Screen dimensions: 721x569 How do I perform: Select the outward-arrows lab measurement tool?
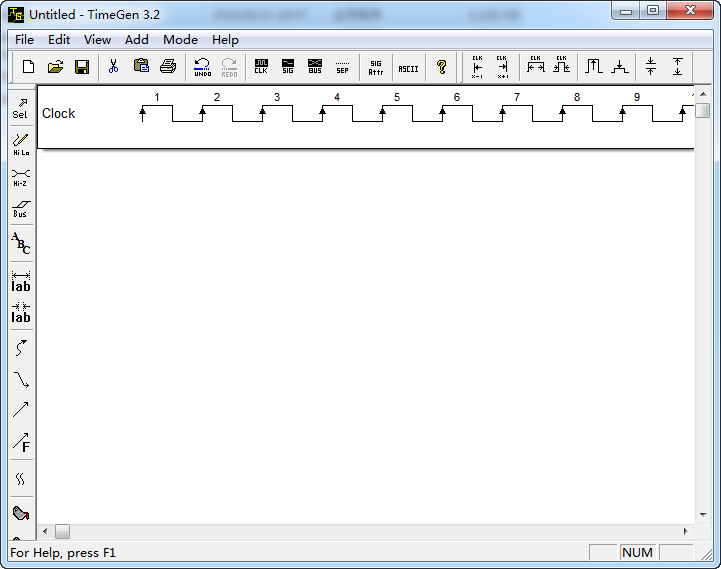pos(21,282)
